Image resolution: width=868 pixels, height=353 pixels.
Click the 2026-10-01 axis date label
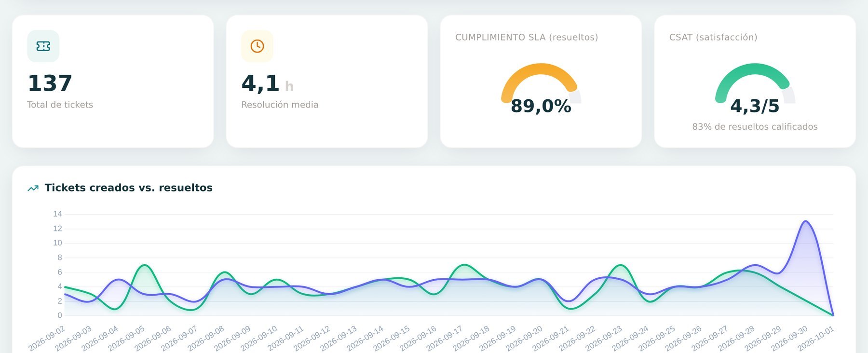[x=816, y=338]
